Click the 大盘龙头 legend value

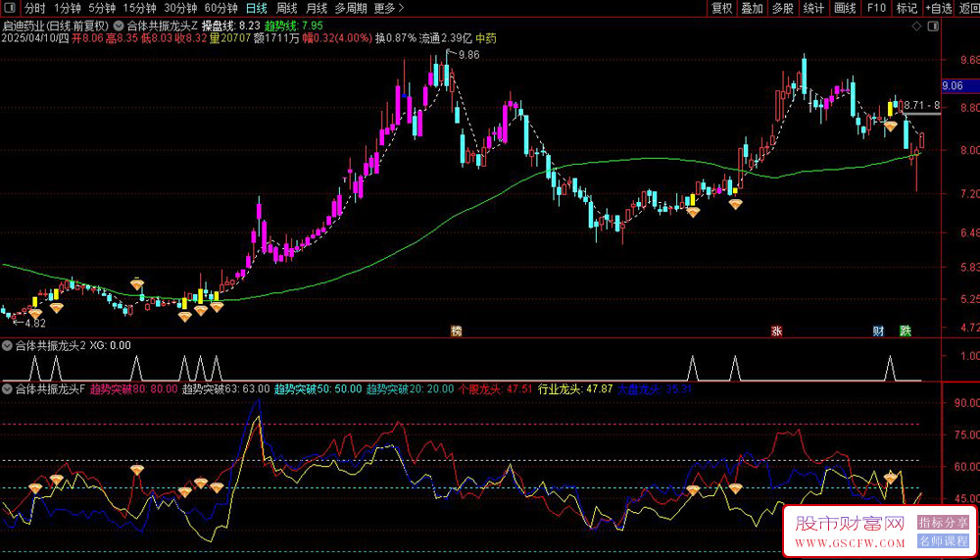(x=656, y=388)
